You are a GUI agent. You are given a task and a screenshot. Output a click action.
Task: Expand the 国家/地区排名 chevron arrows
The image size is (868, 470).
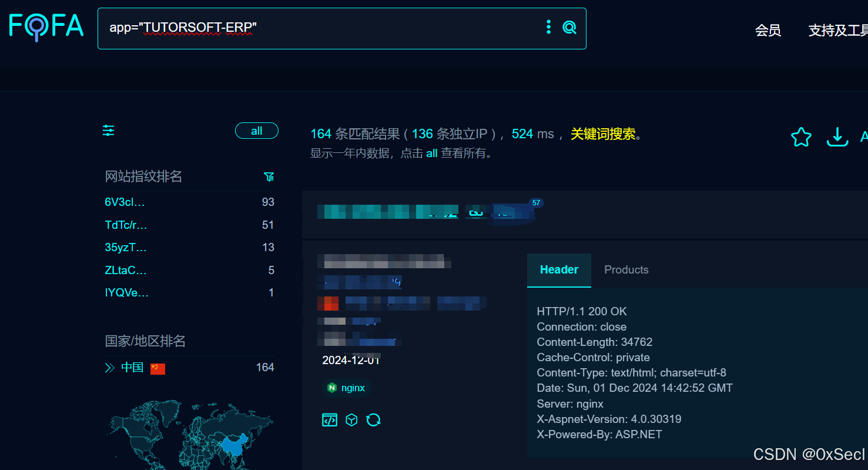pyautogui.click(x=109, y=367)
